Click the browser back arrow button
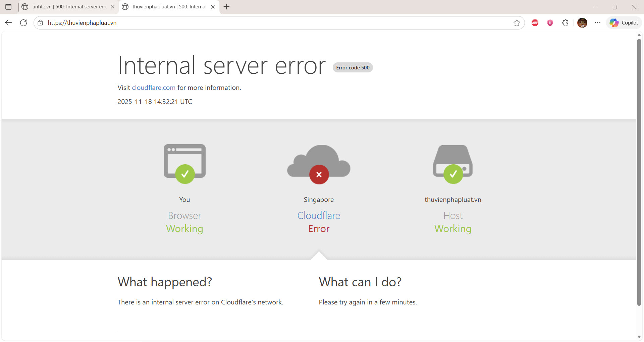Screen dimensions: 644x342 tap(8, 23)
